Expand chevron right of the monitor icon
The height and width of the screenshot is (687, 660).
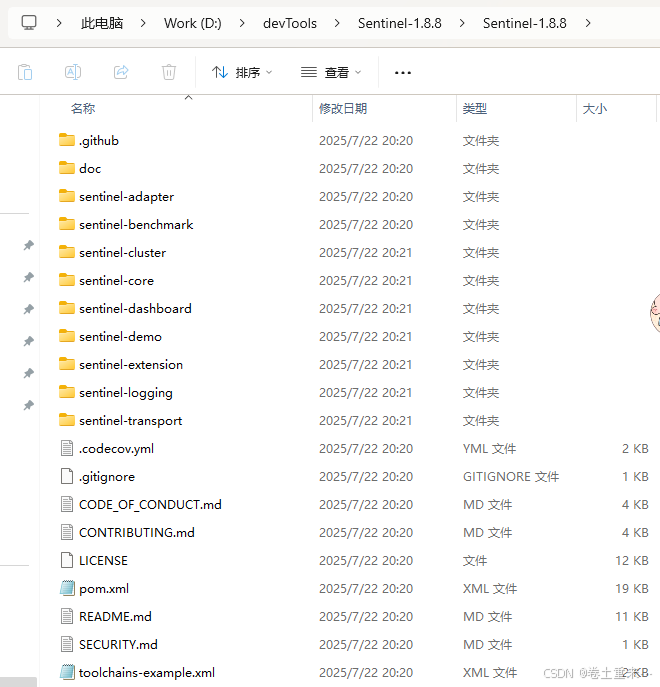pos(59,23)
